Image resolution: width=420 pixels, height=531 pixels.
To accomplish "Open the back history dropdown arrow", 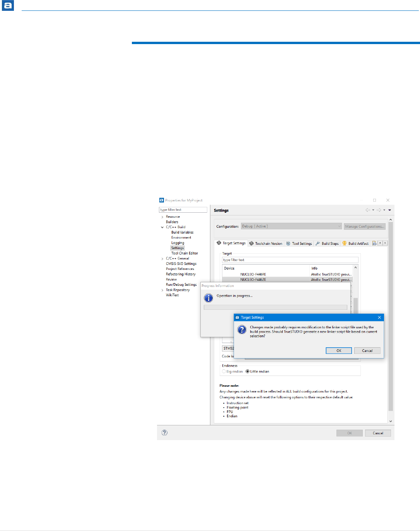I will [373, 210].
